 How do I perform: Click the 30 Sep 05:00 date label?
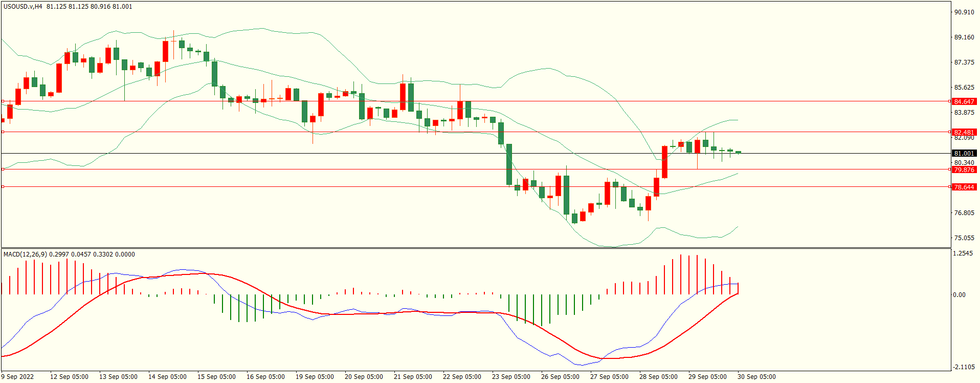(x=756, y=376)
